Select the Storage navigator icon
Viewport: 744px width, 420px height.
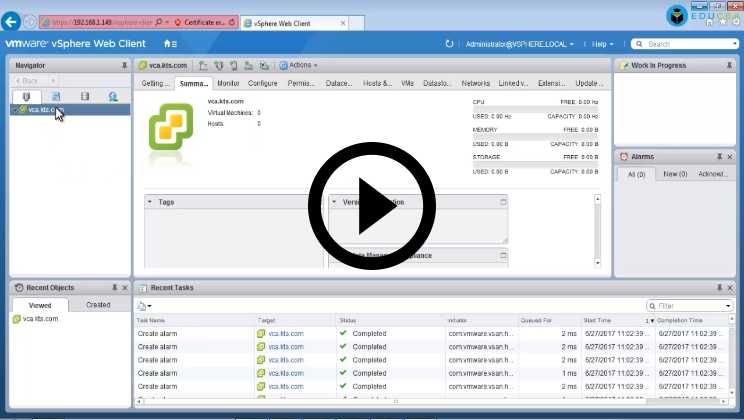pyautogui.click(x=85, y=96)
